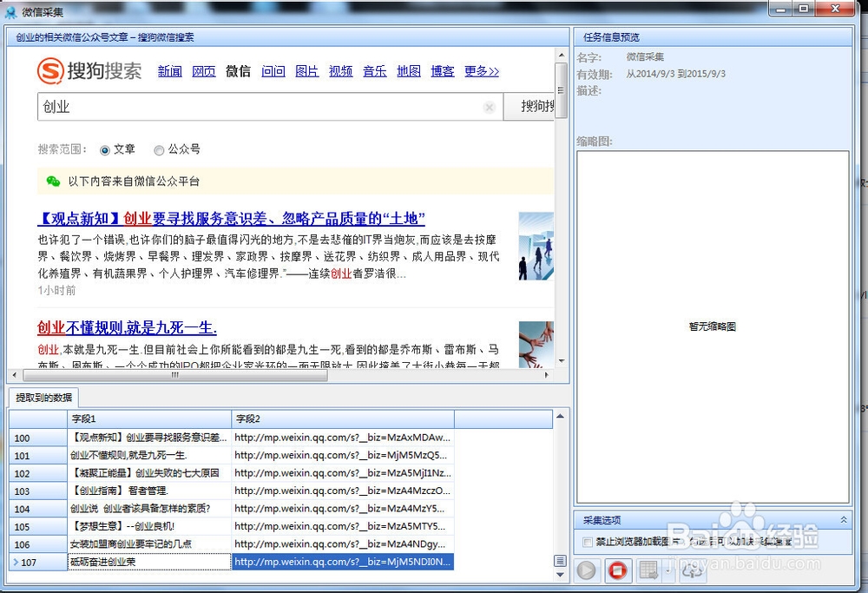Screen dimensions: 868x593
Task: Click cell 创业说 创业者该具备怎样的素质?
Action: point(149,509)
